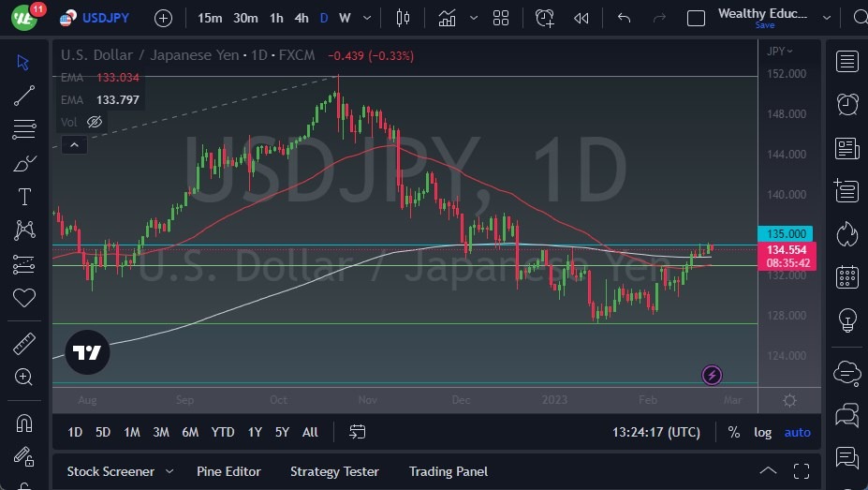Open the indicator templates grid
This screenshot has height=490, width=868.
pos(501,19)
